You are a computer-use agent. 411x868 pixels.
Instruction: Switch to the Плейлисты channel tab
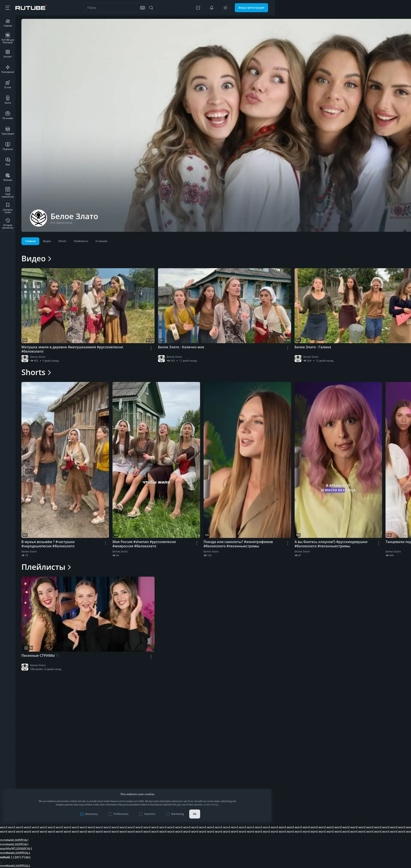click(x=81, y=241)
